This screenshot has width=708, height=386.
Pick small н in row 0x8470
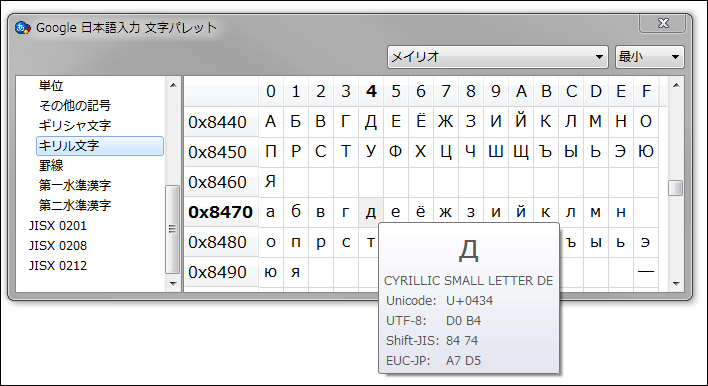point(621,212)
